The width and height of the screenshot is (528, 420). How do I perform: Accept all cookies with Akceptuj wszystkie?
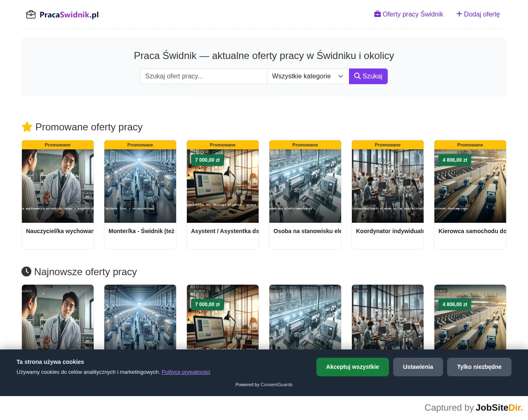[x=353, y=367]
